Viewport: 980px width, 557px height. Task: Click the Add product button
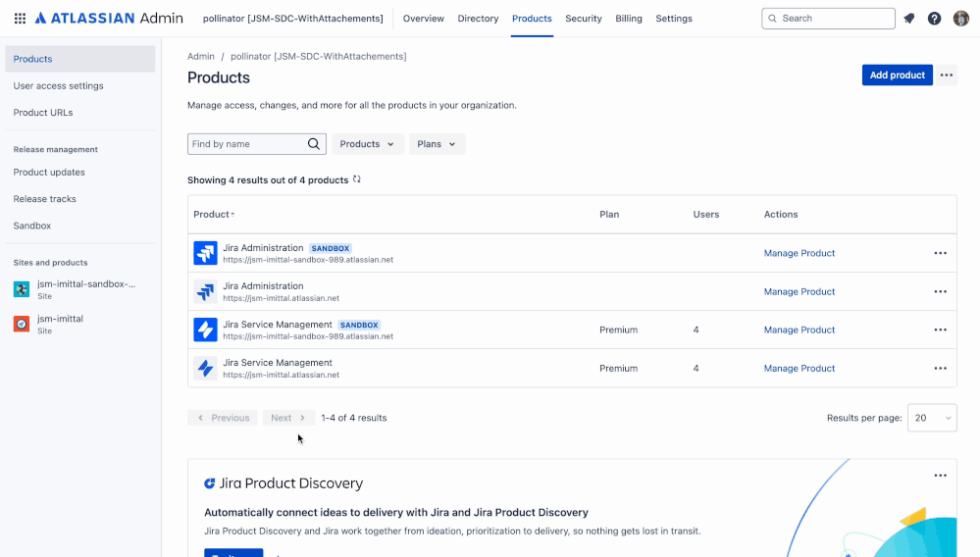pyautogui.click(x=898, y=75)
